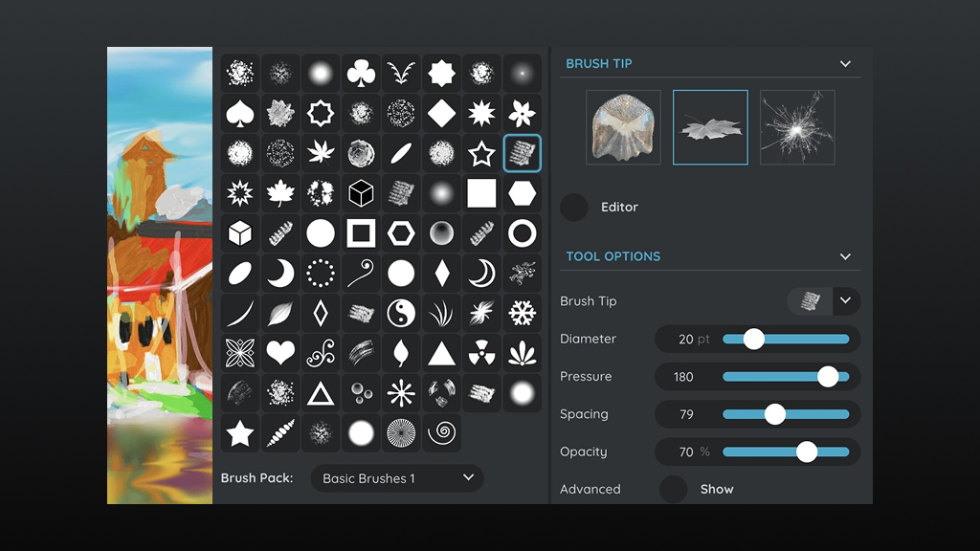This screenshot has width=980, height=551.
Task: Select the 3D cube outline brush
Action: tap(361, 193)
